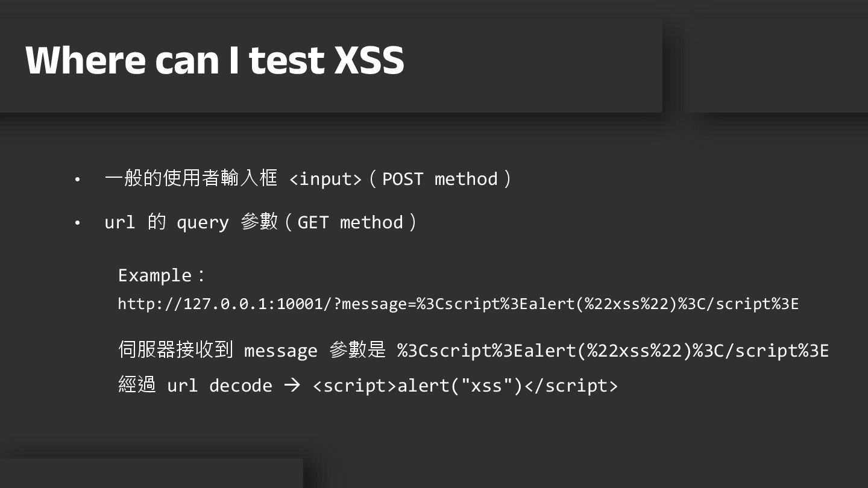Click the <input> tag text
The width and height of the screenshot is (868, 488).
pyautogui.click(x=325, y=179)
